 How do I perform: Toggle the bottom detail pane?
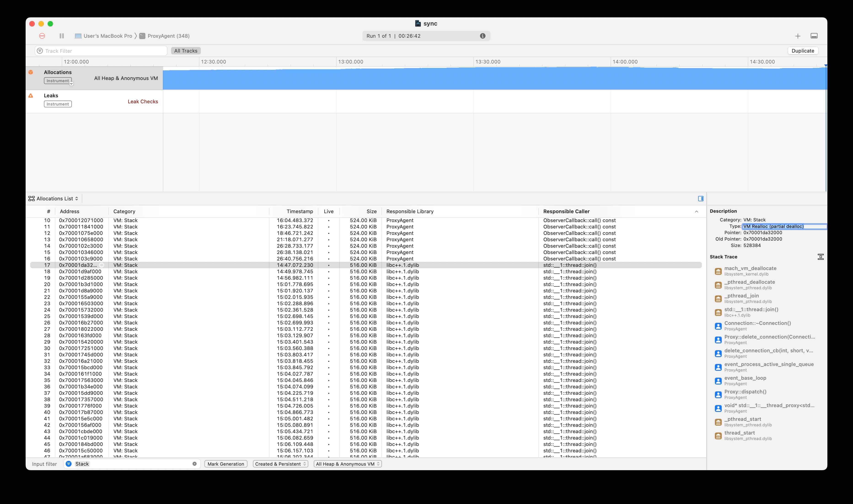(814, 36)
